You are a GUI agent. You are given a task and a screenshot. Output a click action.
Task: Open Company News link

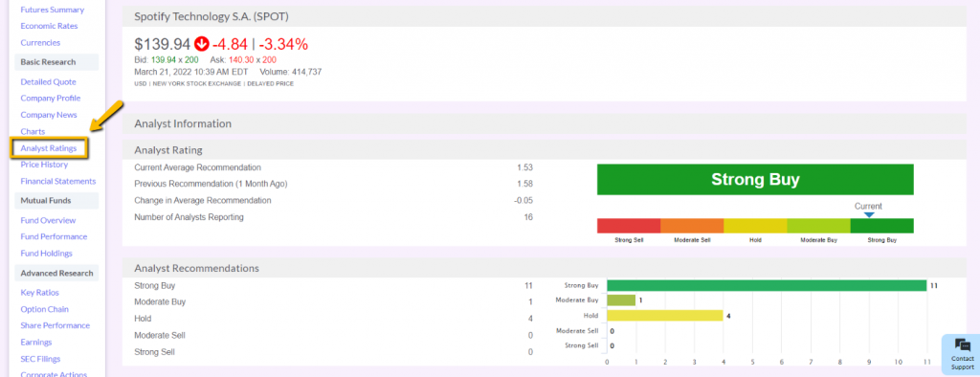[x=49, y=115]
